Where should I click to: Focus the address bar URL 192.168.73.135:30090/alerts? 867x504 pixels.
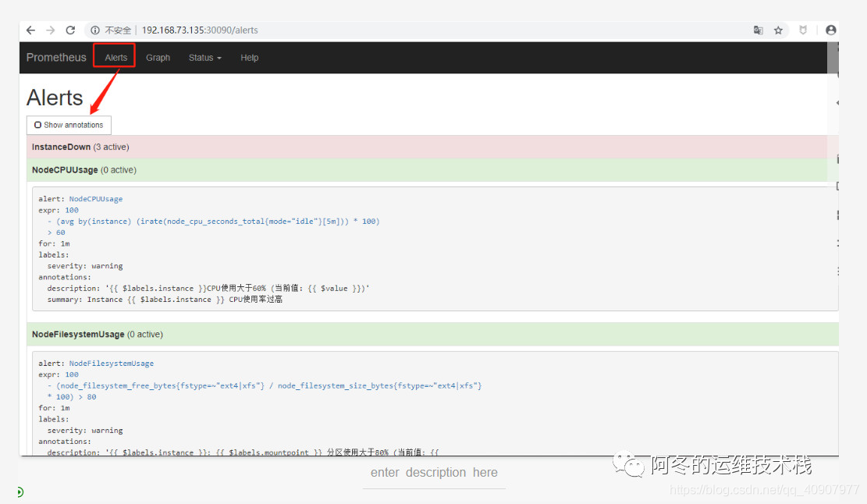pyautogui.click(x=200, y=30)
